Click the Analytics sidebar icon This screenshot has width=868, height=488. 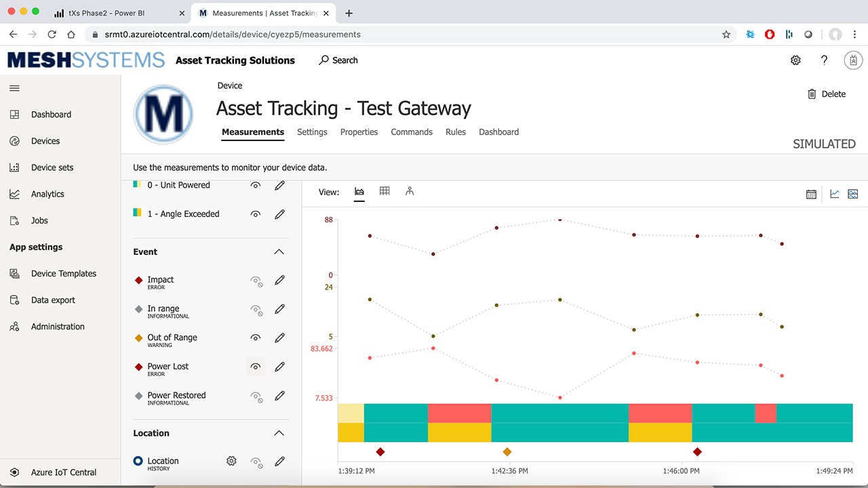[14, 194]
